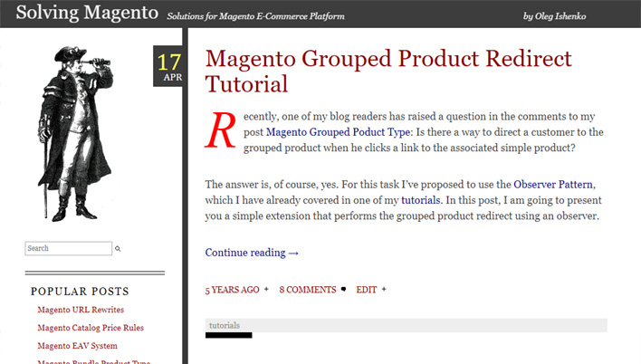Viewport: 641px width, 364px height.
Task: Click the EDIT post link
Action: click(367, 290)
